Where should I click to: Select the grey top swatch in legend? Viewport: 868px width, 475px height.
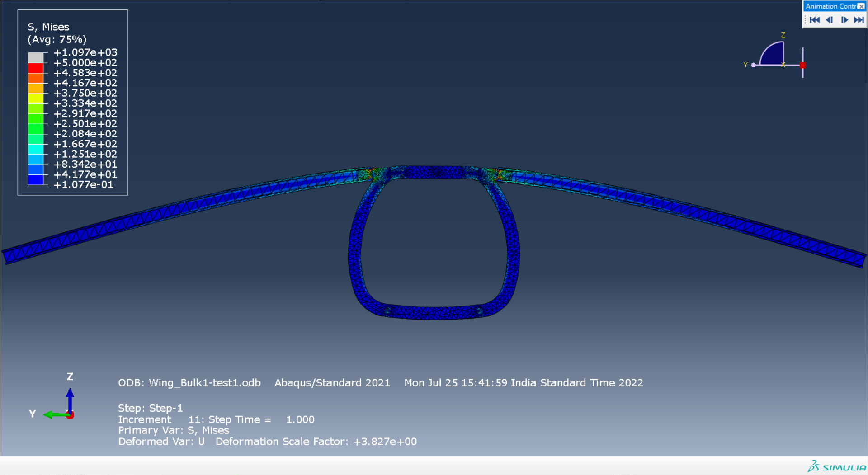tap(36, 58)
